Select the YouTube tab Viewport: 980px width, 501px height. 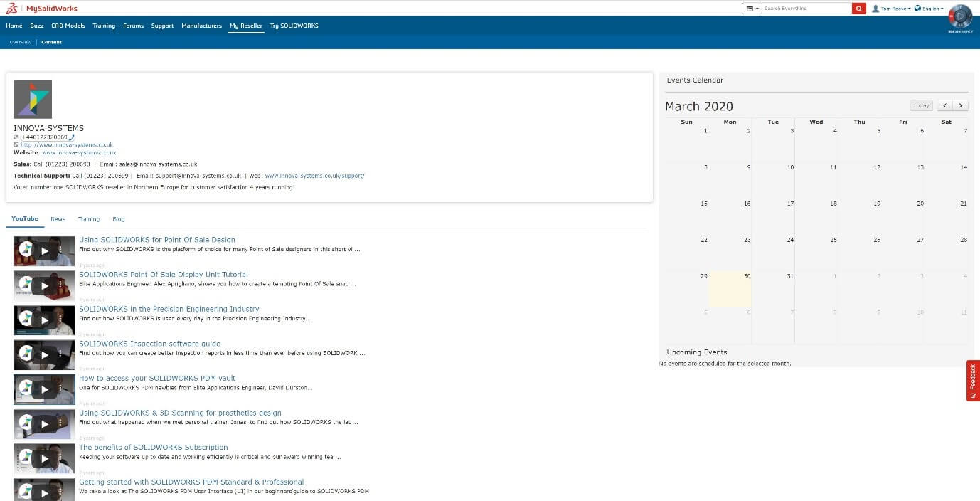point(25,218)
